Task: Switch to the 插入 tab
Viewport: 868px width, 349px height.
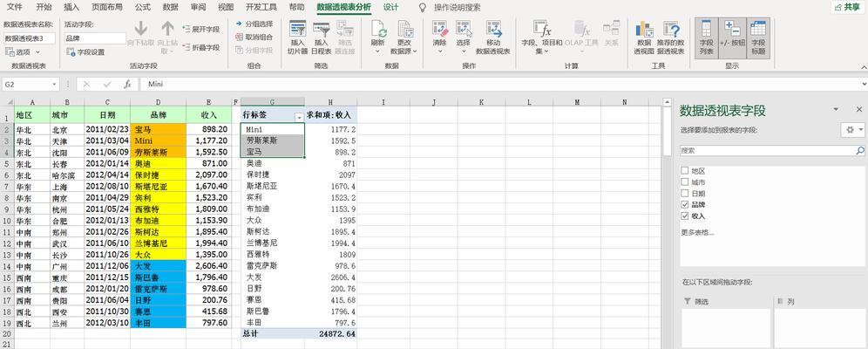Action: click(x=71, y=8)
